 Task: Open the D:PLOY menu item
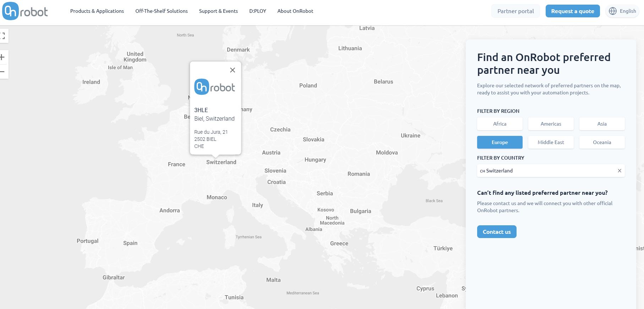(257, 11)
